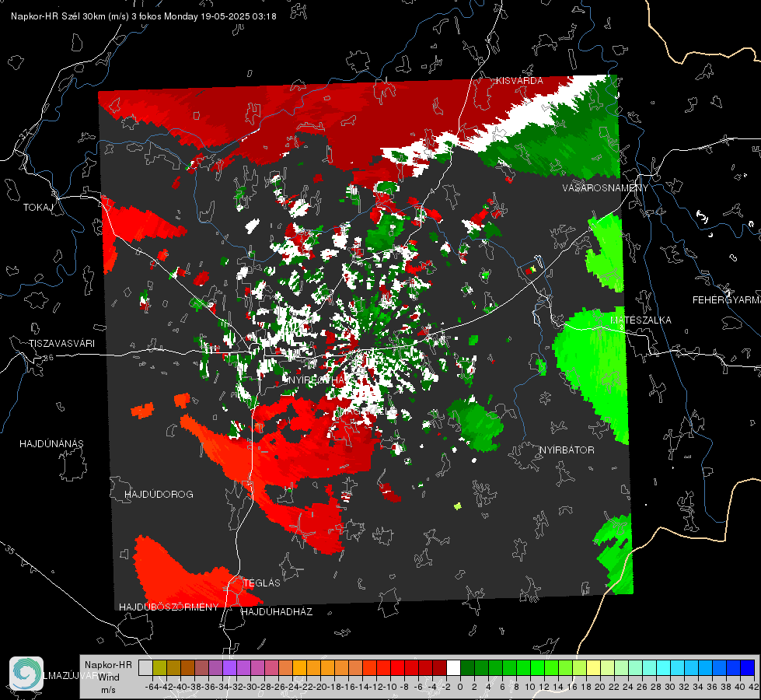Click the TÉGLÁS town label

coord(262,583)
